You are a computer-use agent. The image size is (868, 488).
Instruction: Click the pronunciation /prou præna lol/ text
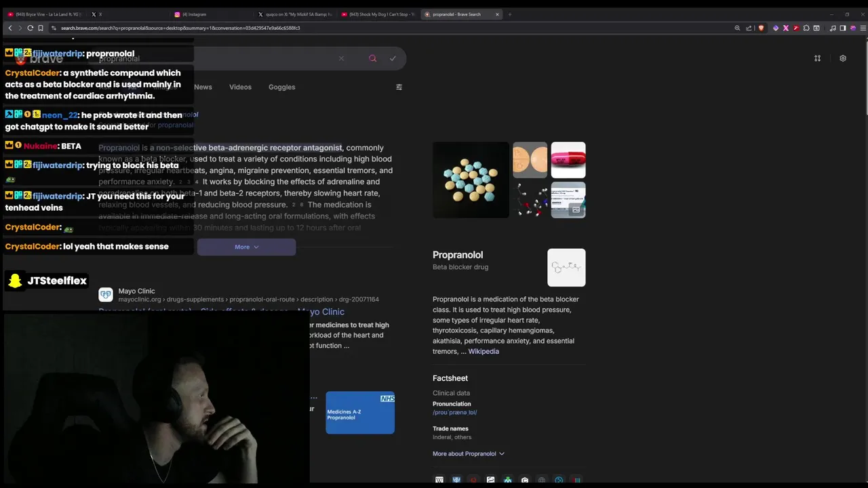[454, 412]
